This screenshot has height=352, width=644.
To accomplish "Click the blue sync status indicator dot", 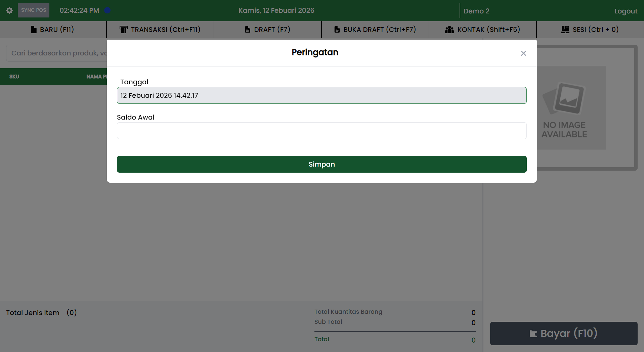I will tap(108, 10).
